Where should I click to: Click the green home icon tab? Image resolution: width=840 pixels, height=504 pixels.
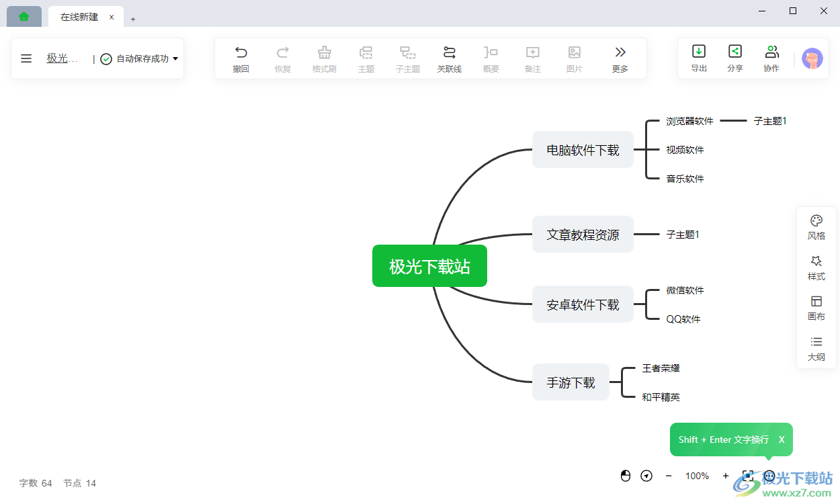pyautogui.click(x=24, y=17)
